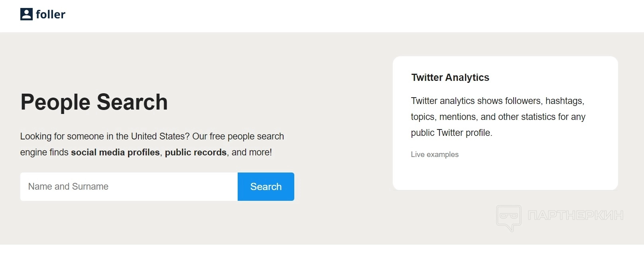Click the foller person logo icon
The width and height of the screenshot is (644, 253).
[26, 14]
